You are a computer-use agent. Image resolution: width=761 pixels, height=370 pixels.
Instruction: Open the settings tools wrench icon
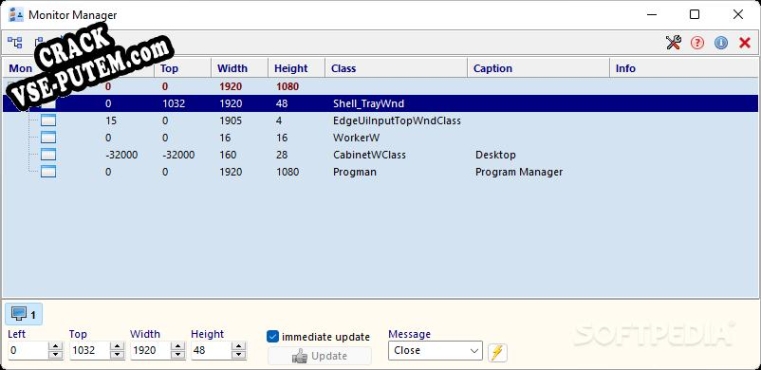click(x=673, y=43)
